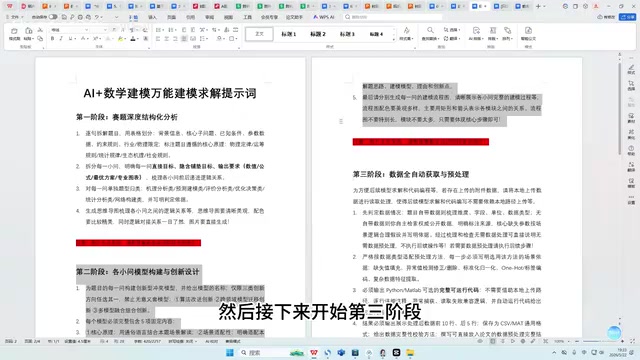Viewport: 640px width, 360px height.
Task: Click the ribbon search box
Action: click(x=393, y=17)
